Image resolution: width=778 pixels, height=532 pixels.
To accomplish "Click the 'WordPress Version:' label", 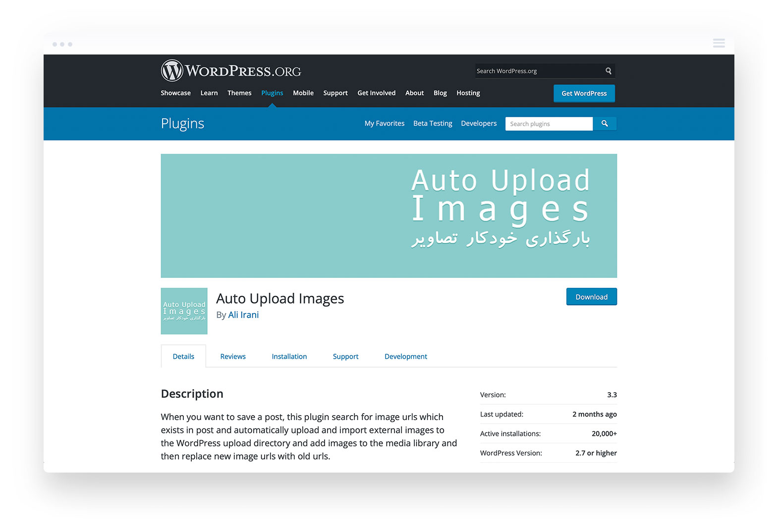I will click(x=511, y=453).
